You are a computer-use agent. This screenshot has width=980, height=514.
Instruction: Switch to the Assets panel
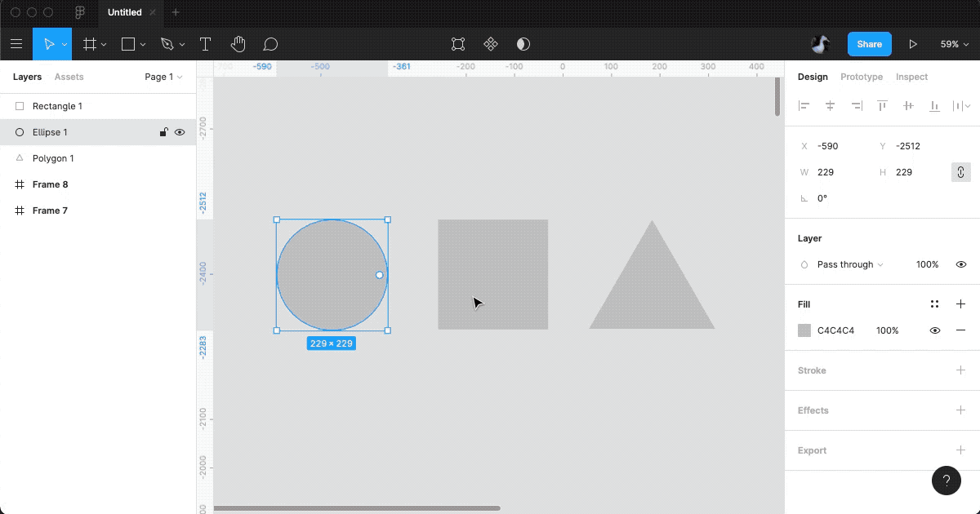click(x=69, y=77)
